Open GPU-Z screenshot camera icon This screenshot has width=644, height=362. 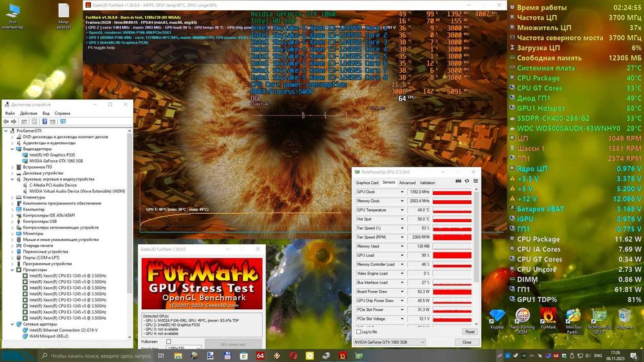(459, 181)
